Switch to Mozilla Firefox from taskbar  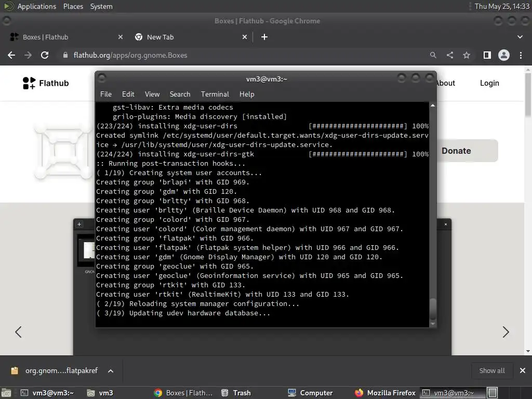click(x=385, y=393)
